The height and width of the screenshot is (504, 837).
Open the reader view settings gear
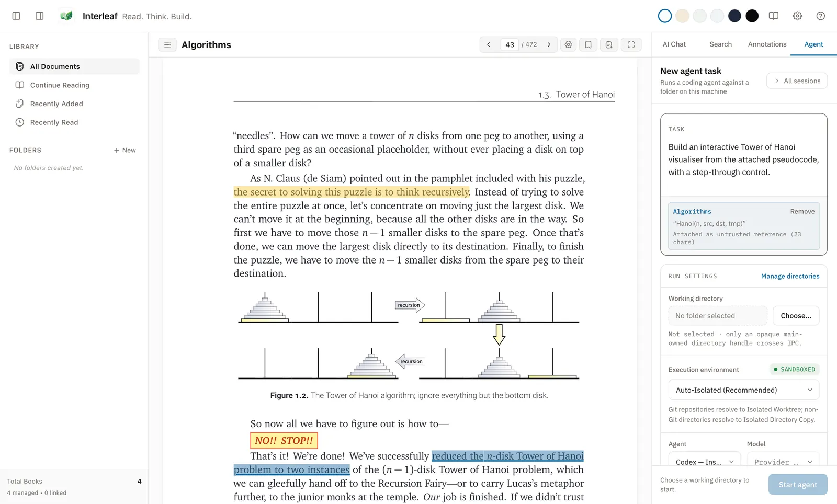[569, 45]
